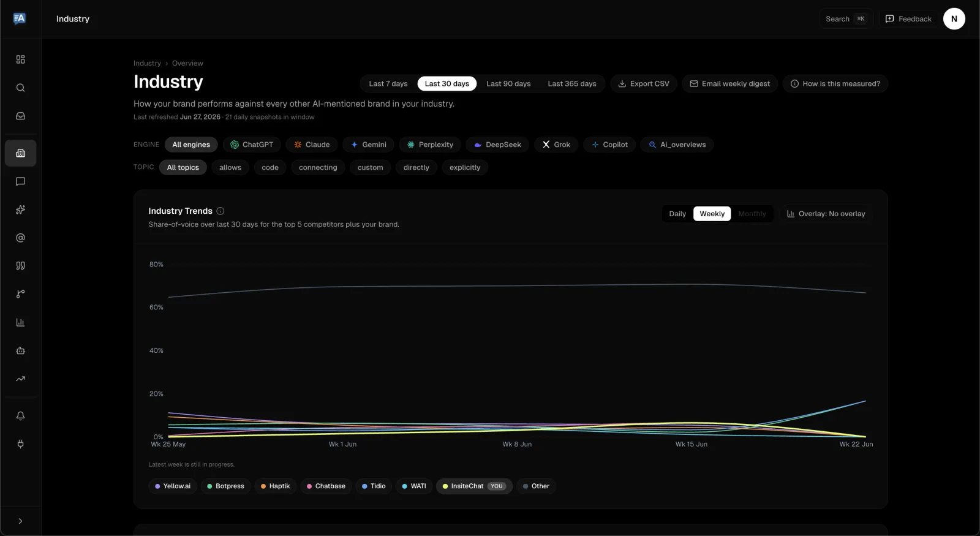Switch to Last 90 days range
980x536 pixels.
coord(508,84)
